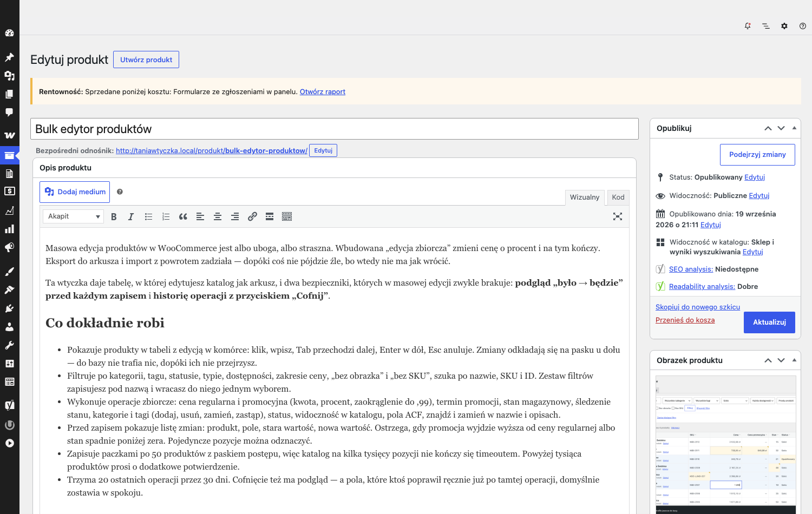
Task: Open the notifications bell in header
Action: pos(748,25)
